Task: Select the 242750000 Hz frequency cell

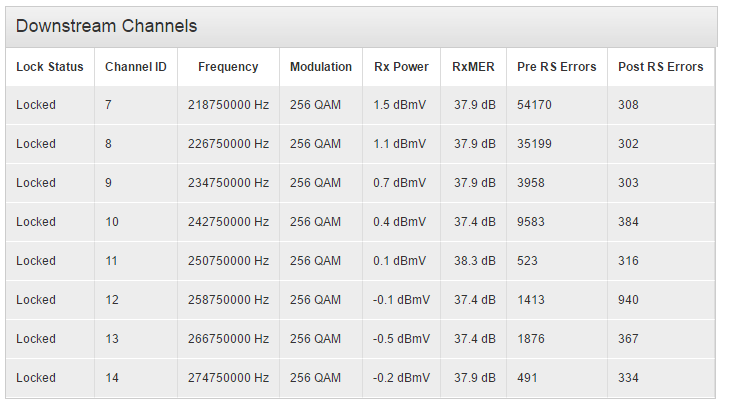Action: 228,222
